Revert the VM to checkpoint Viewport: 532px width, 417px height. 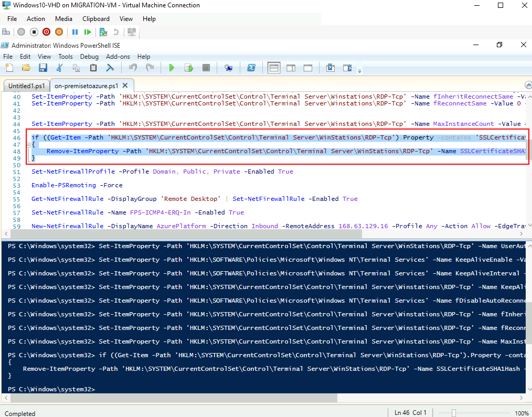point(116,32)
